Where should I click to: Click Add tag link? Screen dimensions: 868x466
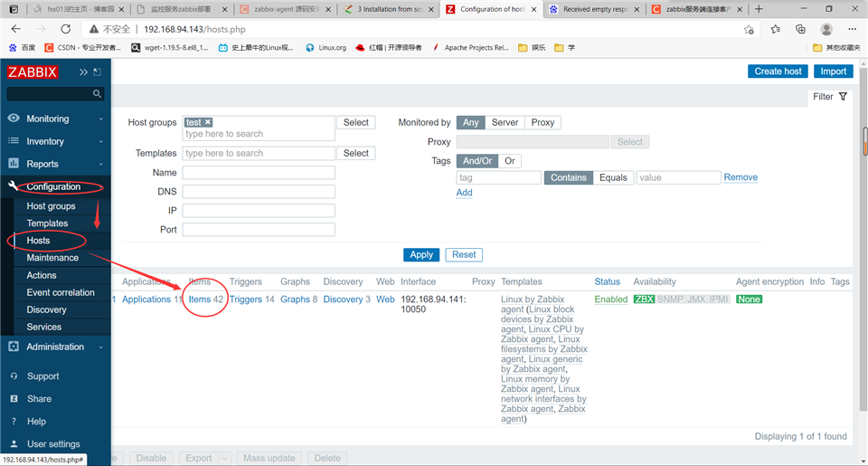465,192
